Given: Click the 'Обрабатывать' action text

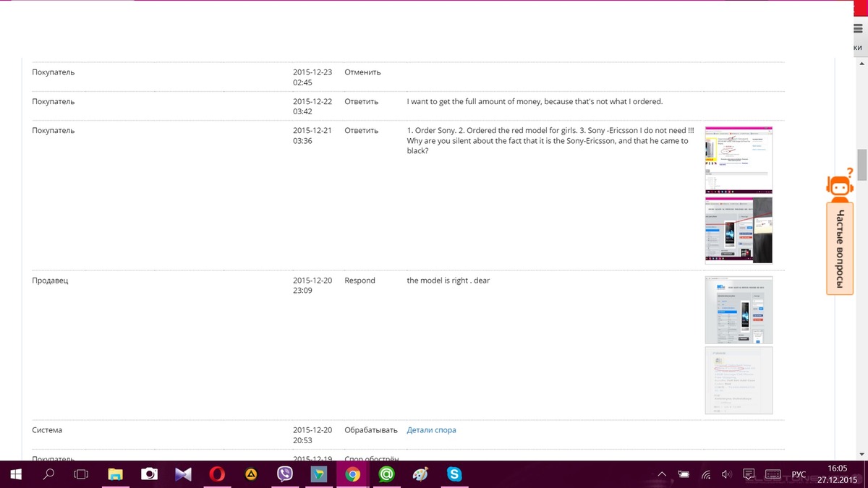Looking at the screenshot, I should tap(371, 430).
